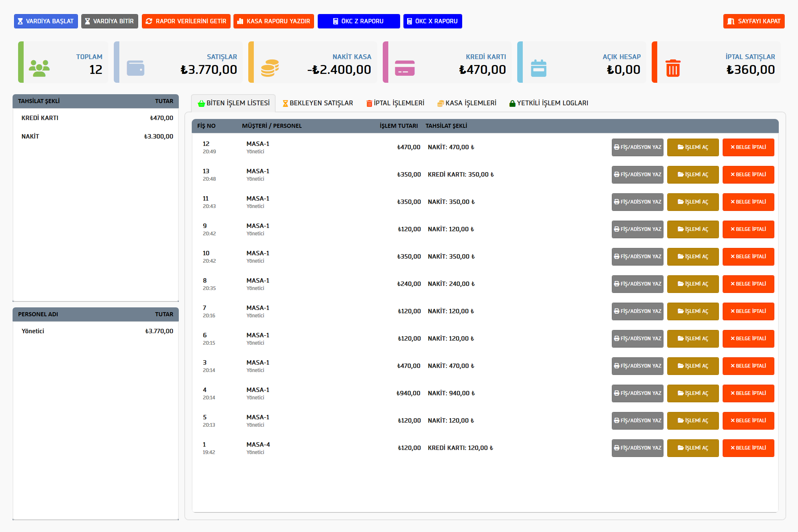Switch to the Bekleyen Satışlar tab
798x532 pixels.
coord(318,103)
